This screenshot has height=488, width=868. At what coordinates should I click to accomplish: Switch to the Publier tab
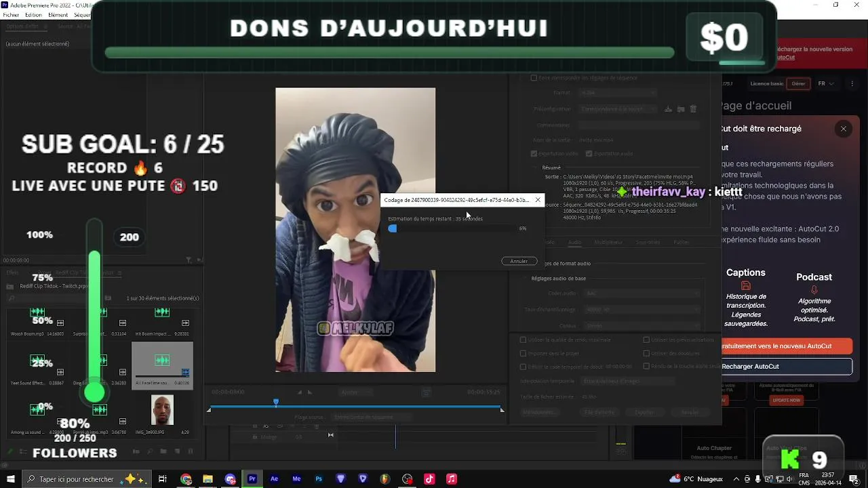681,242
